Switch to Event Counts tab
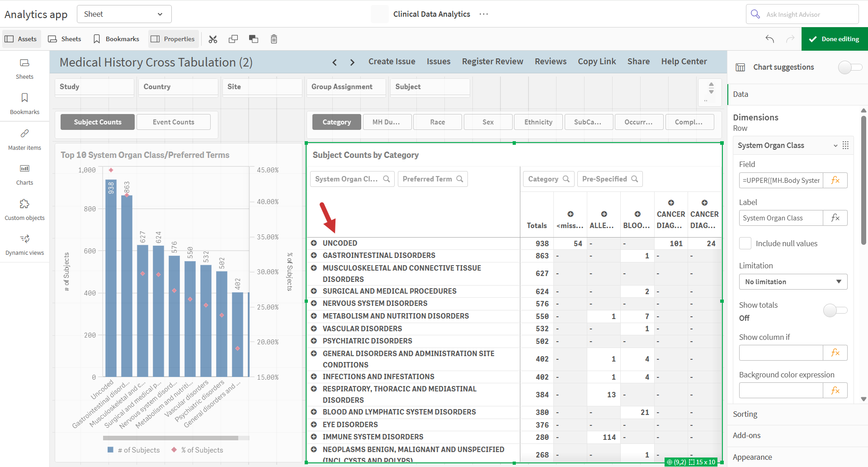Screen dimensions: 868x467 click(174, 122)
